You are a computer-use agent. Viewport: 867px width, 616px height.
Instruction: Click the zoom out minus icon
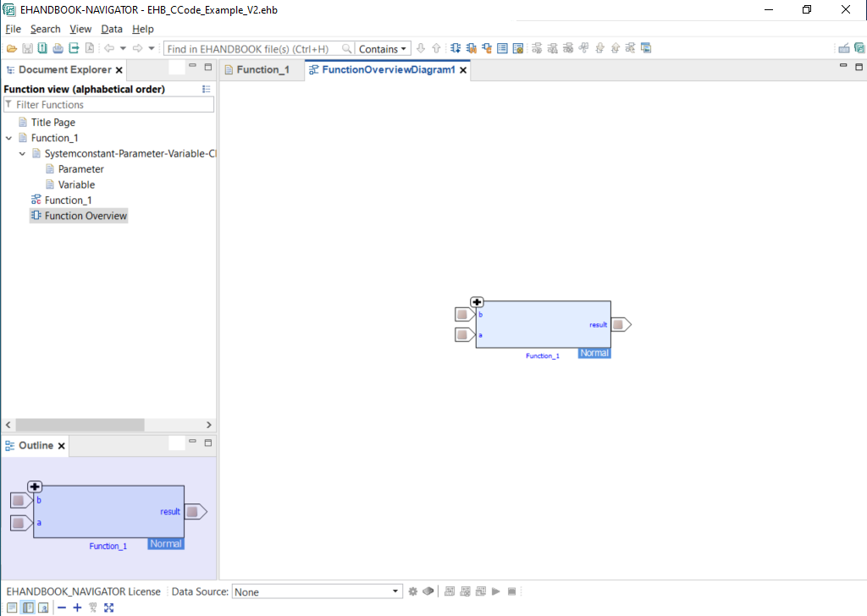62,608
